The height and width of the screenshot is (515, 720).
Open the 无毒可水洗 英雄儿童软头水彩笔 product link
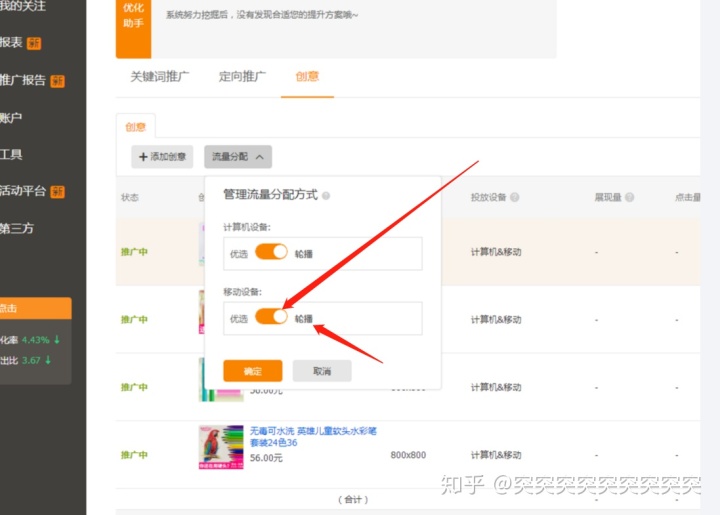313,437
